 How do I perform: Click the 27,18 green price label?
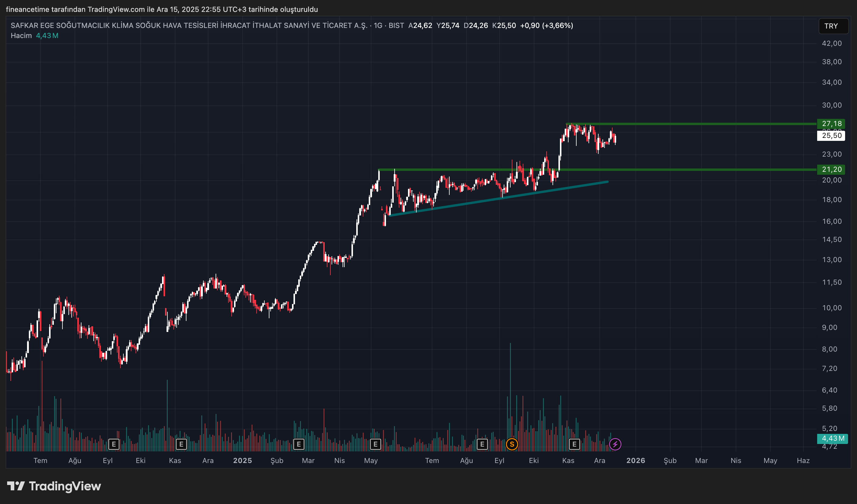coord(831,124)
